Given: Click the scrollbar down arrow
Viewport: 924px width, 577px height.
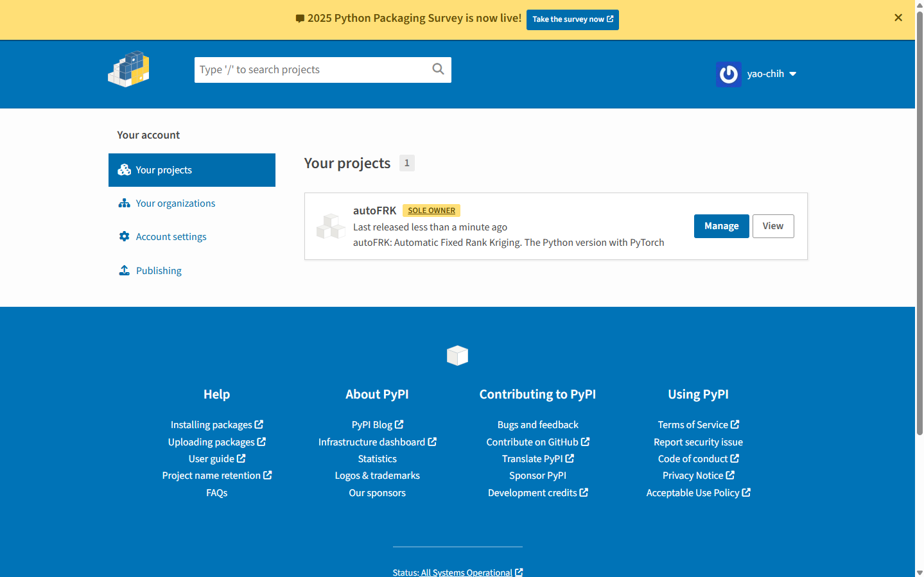Looking at the screenshot, I should (920, 573).
